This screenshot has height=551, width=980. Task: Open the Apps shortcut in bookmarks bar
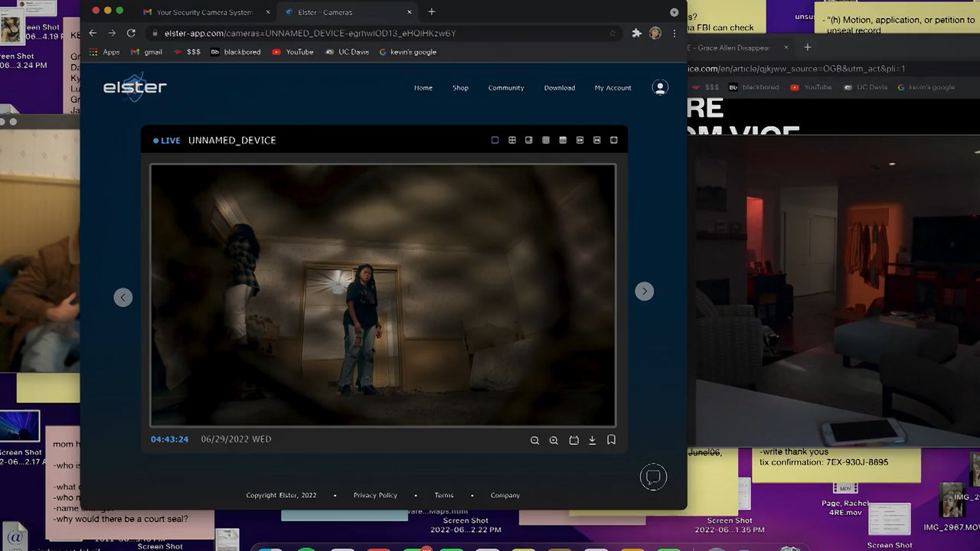click(x=105, y=52)
